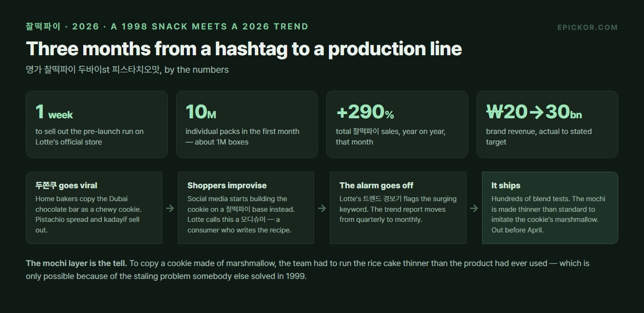Open the 두쫀쿠 goes viral card
Image resolution: width=644 pixels, height=313 pixels.
tap(94, 208)
